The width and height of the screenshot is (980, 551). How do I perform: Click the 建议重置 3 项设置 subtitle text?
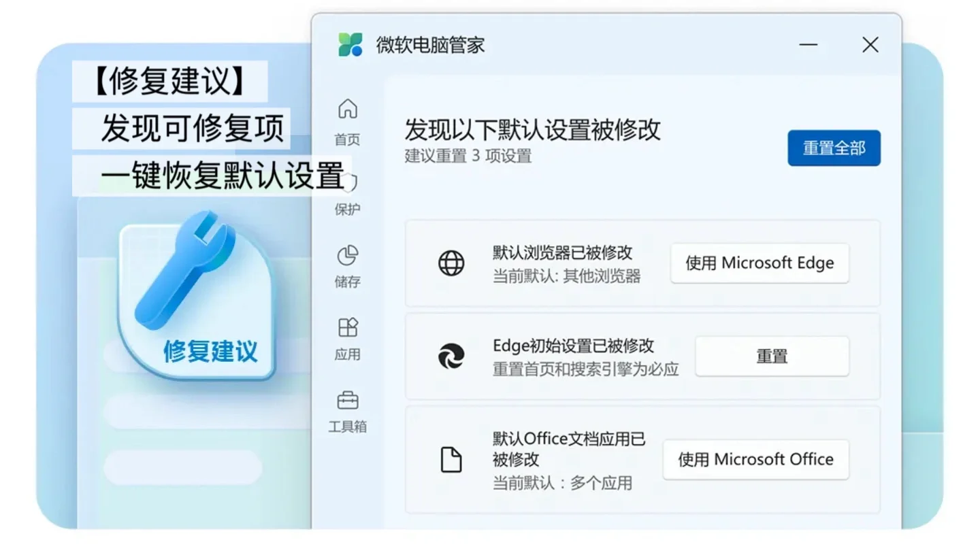[469, 156]
